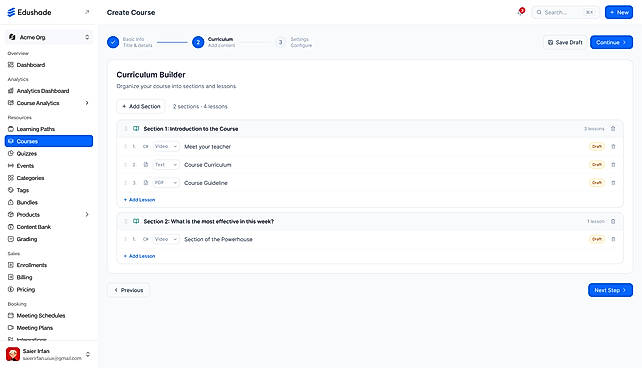The width and height of the screenshot is (642, 368).
Task: Click the Curriculum step number 2 circle
Action: tap(198, 42)
